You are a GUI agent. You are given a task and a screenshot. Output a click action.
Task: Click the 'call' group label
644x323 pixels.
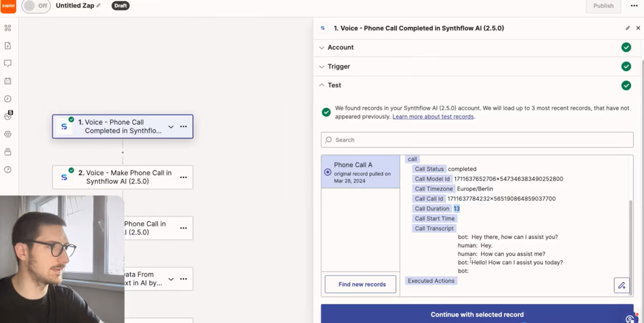412,159
